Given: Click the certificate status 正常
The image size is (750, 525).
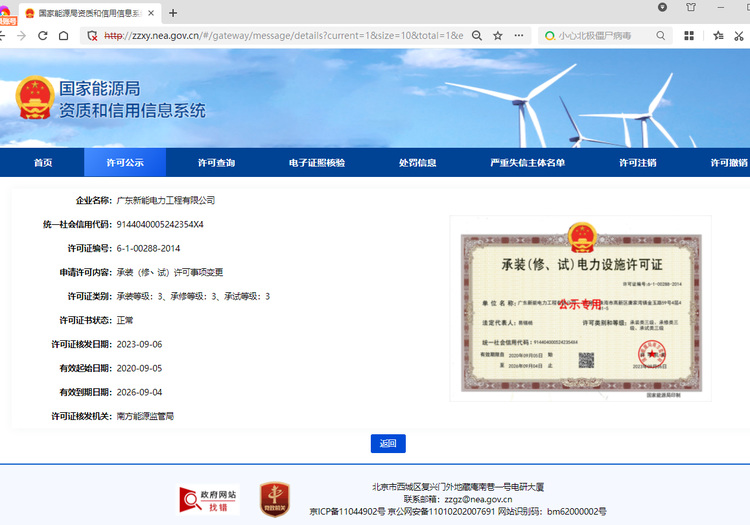Looking at the screenshot, I should [x=124, y=320].
